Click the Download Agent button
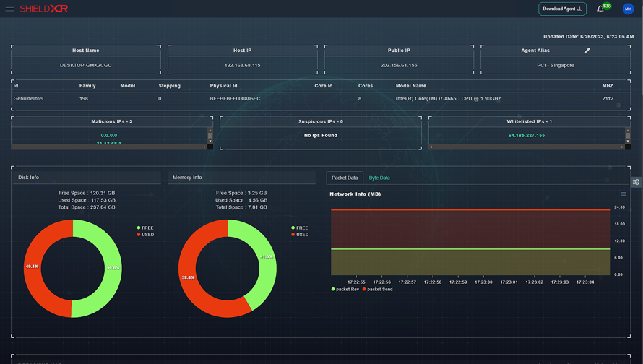 coord(562,9)
